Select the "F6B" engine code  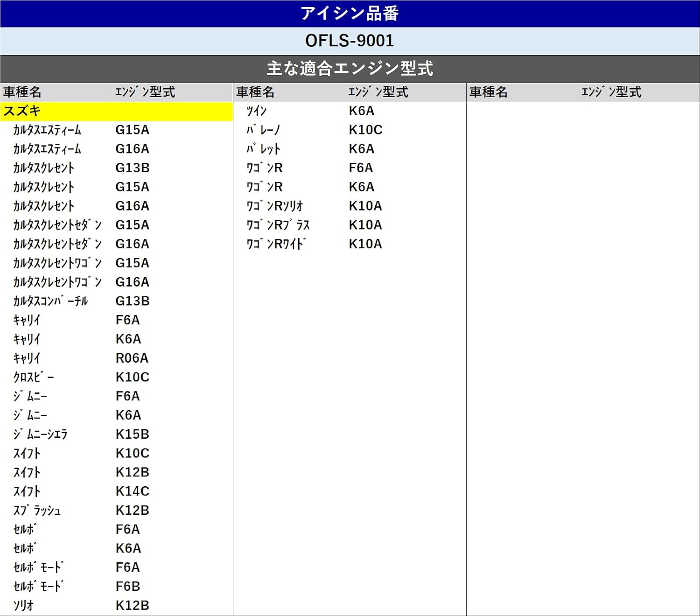click(x=128, y=587)
